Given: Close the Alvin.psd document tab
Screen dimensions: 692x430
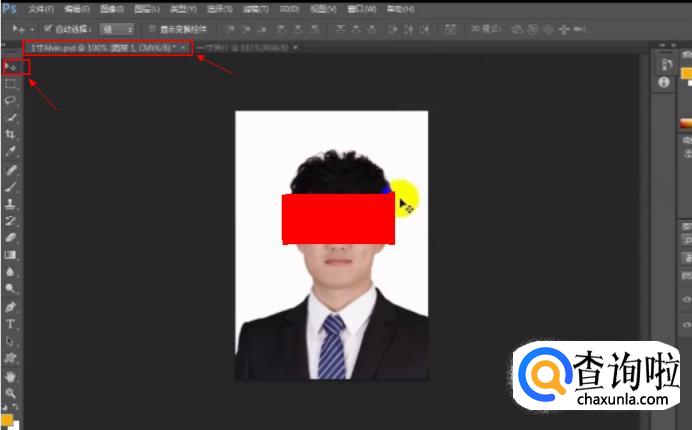Looking at the screenshot, I should 183,47.
